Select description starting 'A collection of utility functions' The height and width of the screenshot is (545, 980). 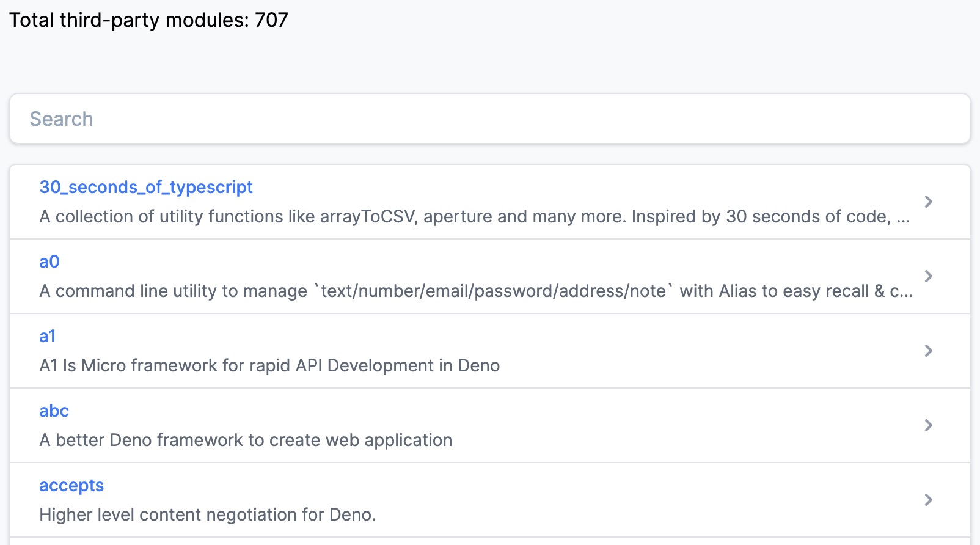coord(474,216)
